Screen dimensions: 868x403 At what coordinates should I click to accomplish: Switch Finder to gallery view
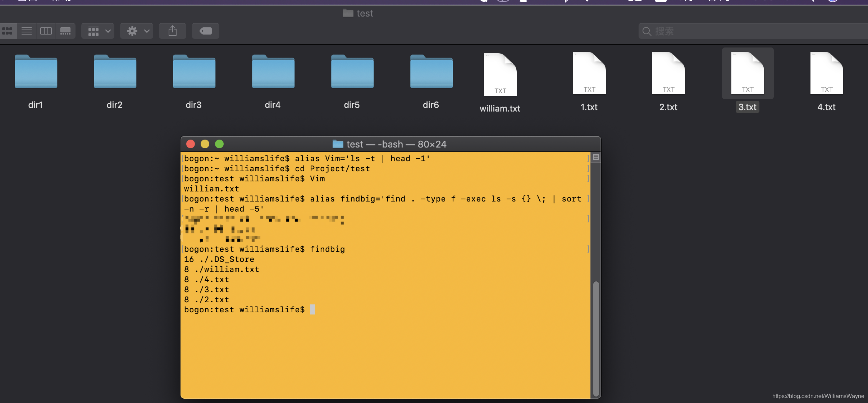point(65,31)
